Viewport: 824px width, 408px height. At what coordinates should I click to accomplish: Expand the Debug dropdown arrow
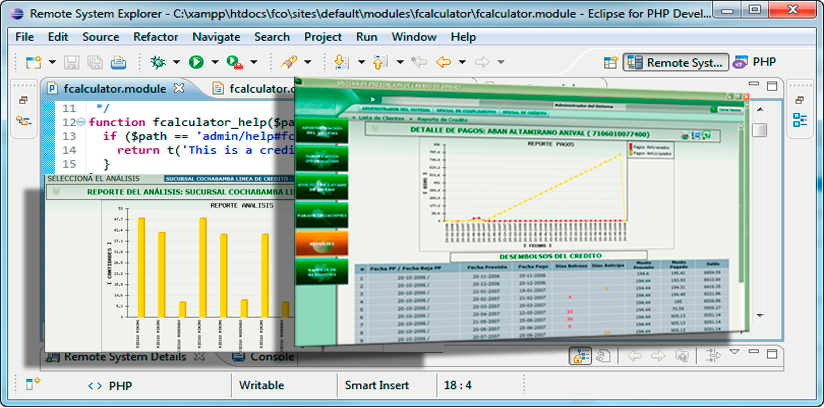[x=175, y=62]
